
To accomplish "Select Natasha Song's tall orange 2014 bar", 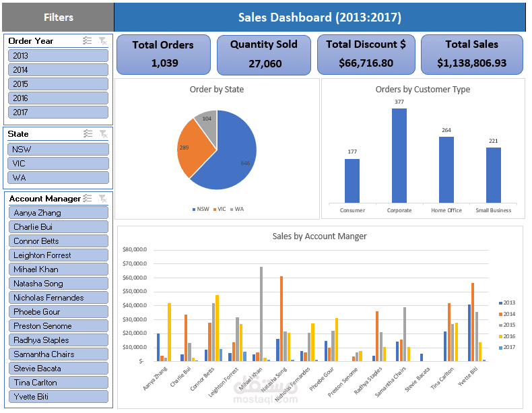I will point(281,319).
